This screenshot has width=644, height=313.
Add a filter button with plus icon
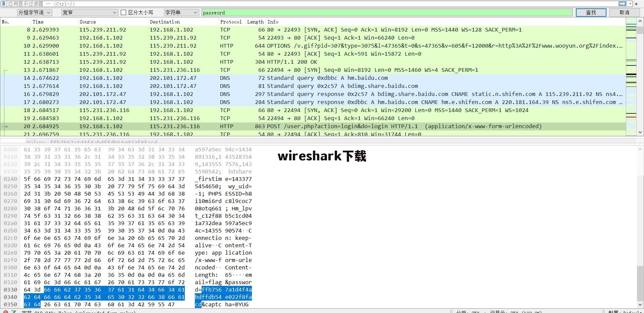[x=636, y=4]
